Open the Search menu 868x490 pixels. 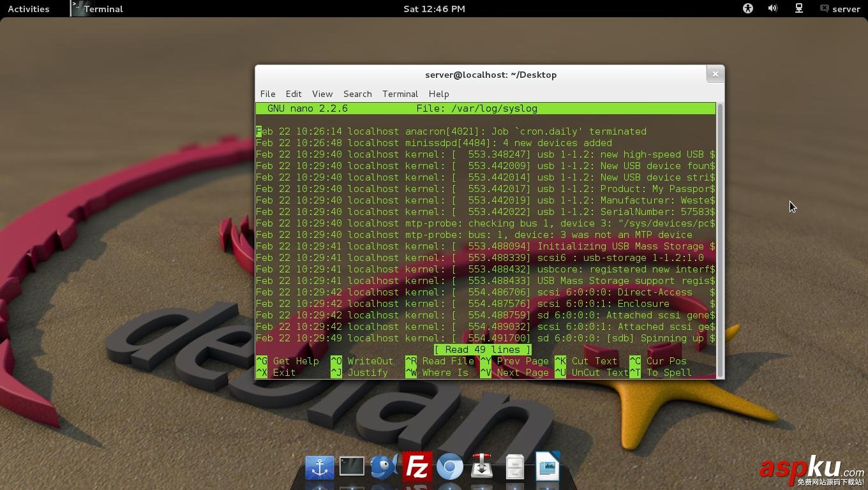357,94
